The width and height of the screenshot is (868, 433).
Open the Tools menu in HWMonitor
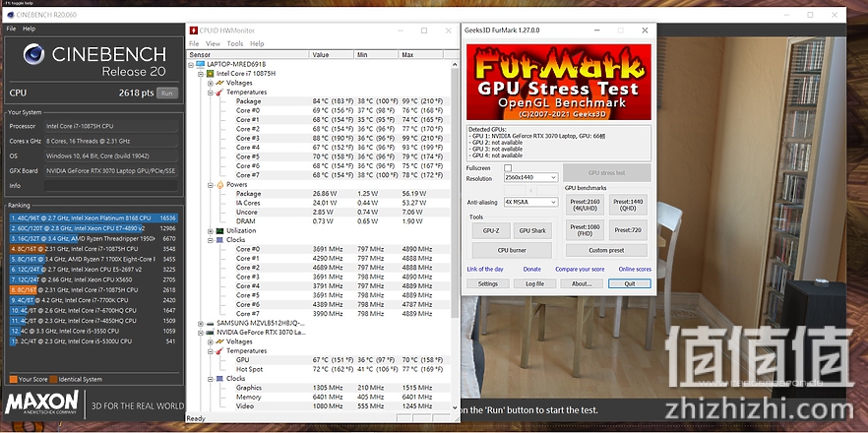click(234, 43)
